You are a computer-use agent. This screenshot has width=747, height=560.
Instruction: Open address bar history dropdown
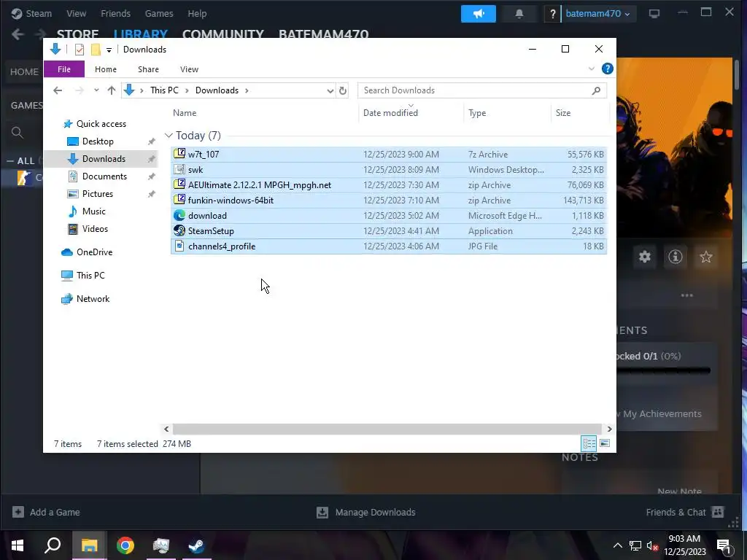pos(330,90)
